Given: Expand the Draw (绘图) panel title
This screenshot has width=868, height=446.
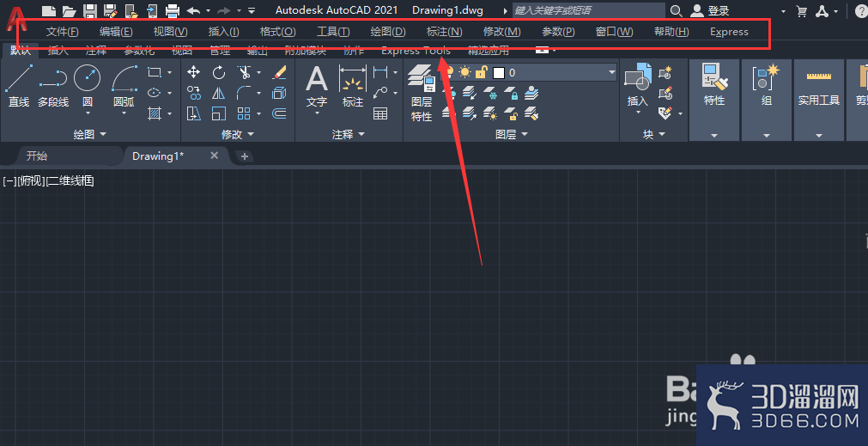Looking at the screenshot, I should coord(89,134).
